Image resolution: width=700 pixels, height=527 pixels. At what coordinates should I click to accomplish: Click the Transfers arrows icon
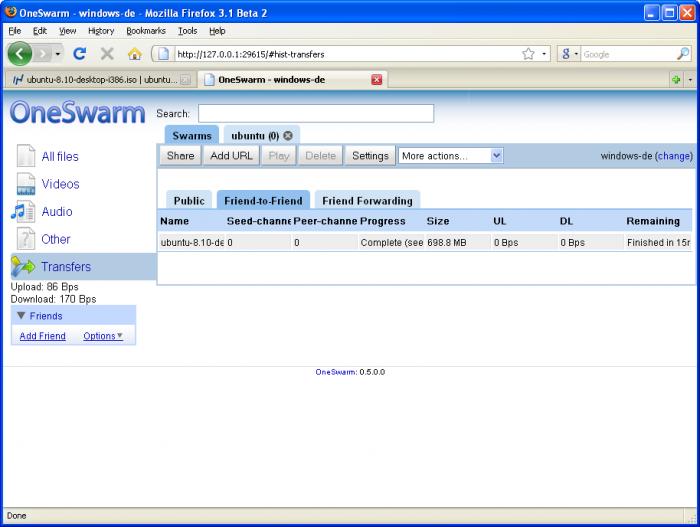pyautogui.click(x=23, y=266)
